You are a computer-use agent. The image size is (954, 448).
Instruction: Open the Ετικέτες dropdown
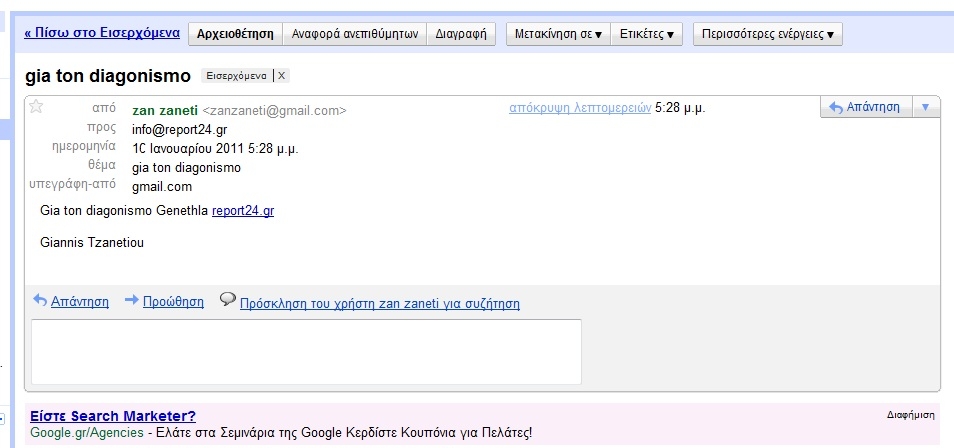647,34
